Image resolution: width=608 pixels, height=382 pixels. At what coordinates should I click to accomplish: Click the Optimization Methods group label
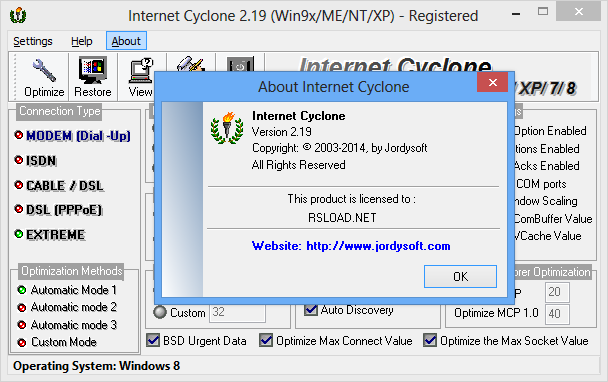coord(71,271)
